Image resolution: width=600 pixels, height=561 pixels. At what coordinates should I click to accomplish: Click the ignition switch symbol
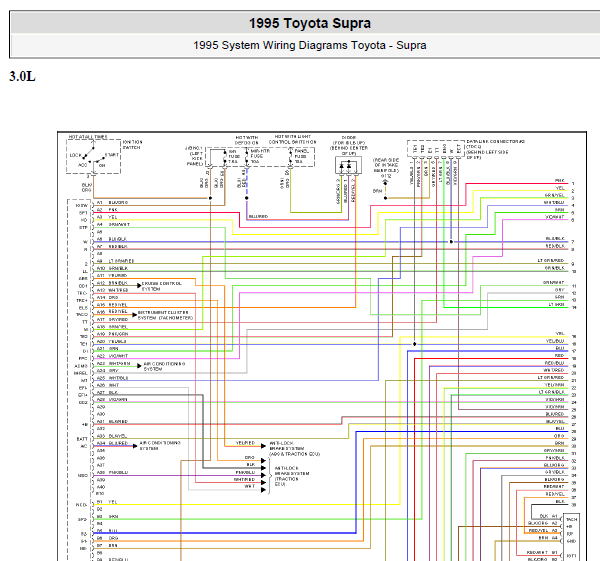(x=93, y=157)
